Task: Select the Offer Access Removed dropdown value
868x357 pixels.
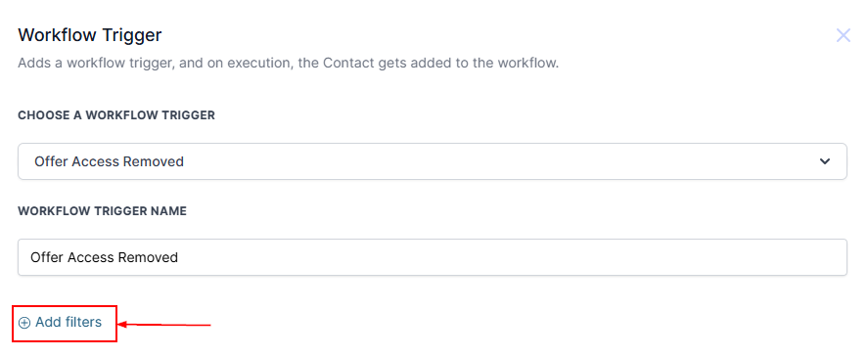Action: click(x=109, y=161)
